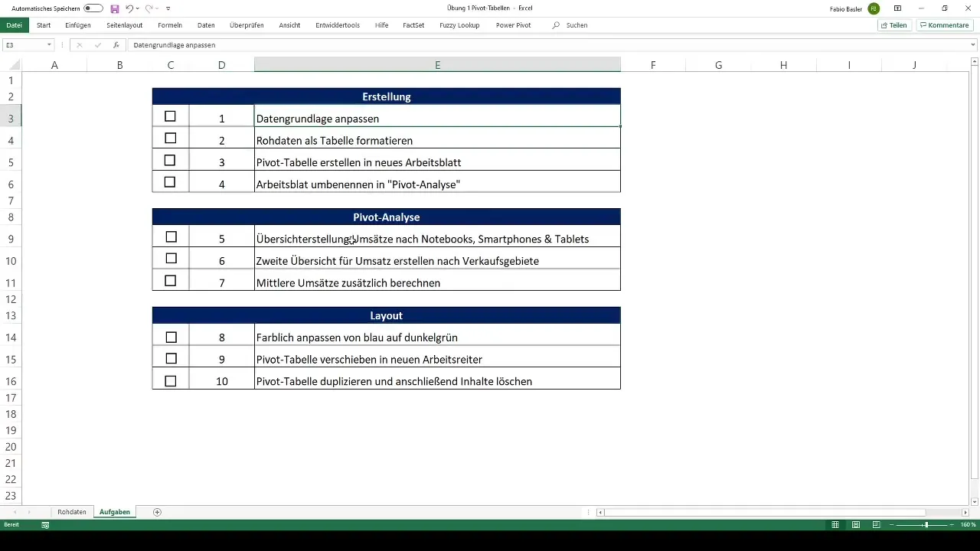The width and height of the screenshot is (980, 551).
Task: Open the Formeln ribbon tab
Action: click(x=170, y=25)
